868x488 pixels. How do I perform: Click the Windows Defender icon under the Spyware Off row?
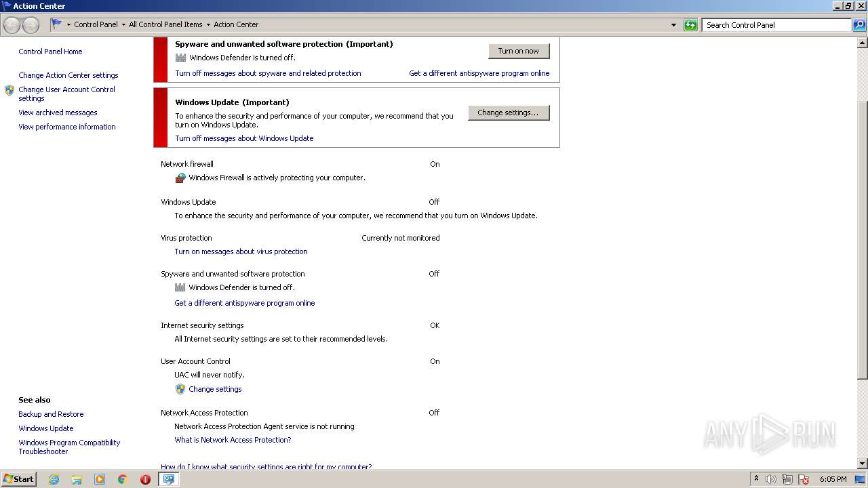tap(180, 287)
